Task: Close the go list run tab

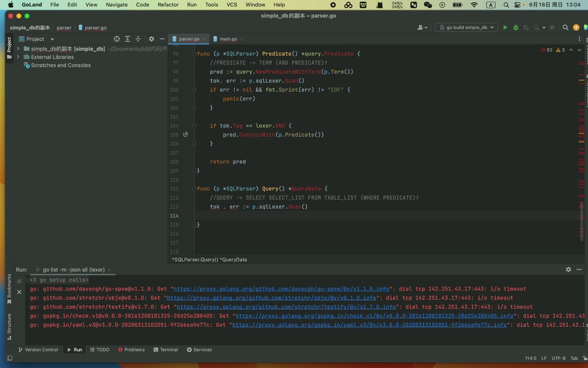Action: pos(110,270)
